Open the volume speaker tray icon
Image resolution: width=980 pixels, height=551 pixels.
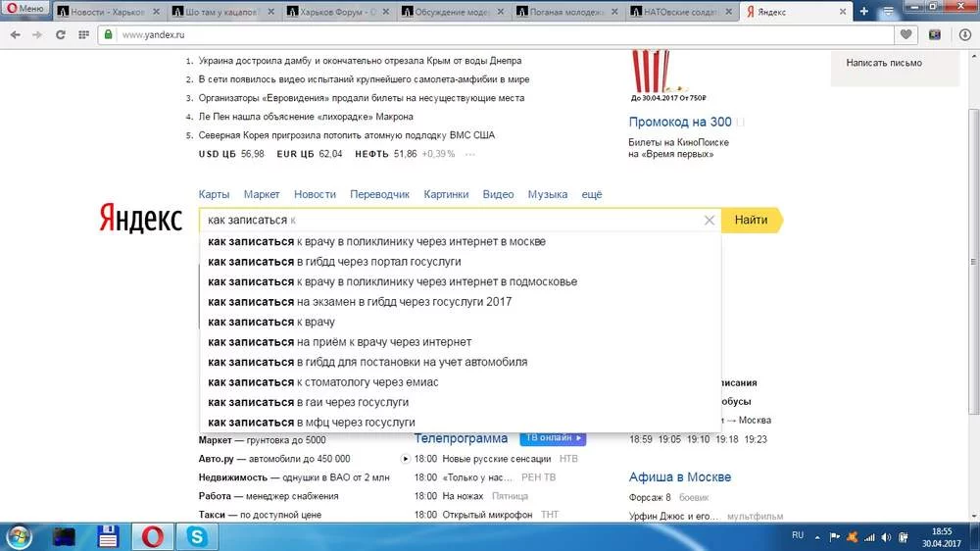tap(886, 537)
